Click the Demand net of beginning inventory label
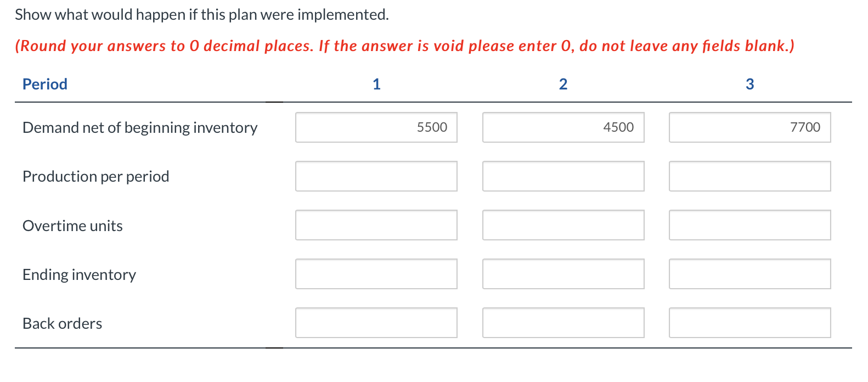The height and width of the screenshot is (382, 868). 140,127
